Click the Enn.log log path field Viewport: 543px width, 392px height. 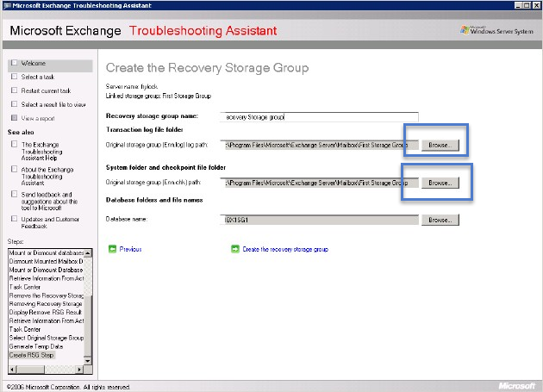point(319,145)
